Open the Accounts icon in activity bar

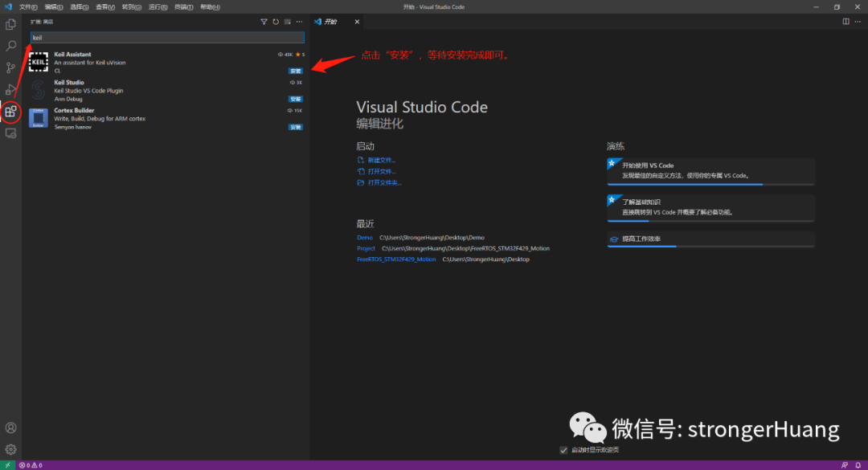click(x=10, y=427)
